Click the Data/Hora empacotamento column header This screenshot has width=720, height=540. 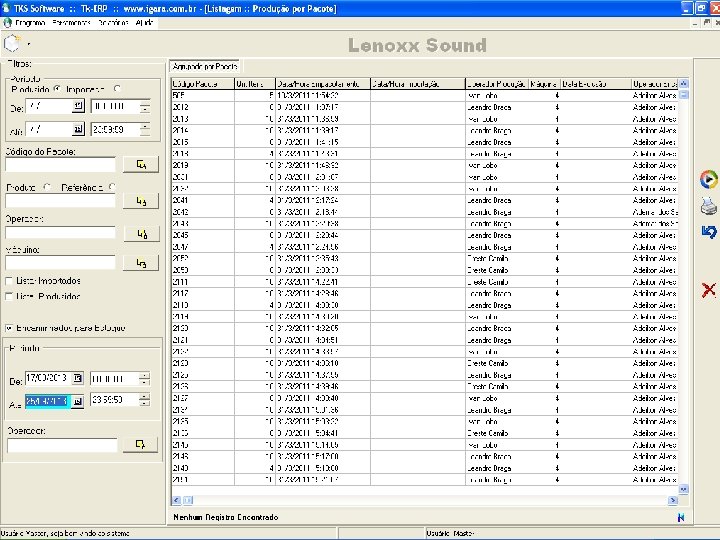point(323,84)
